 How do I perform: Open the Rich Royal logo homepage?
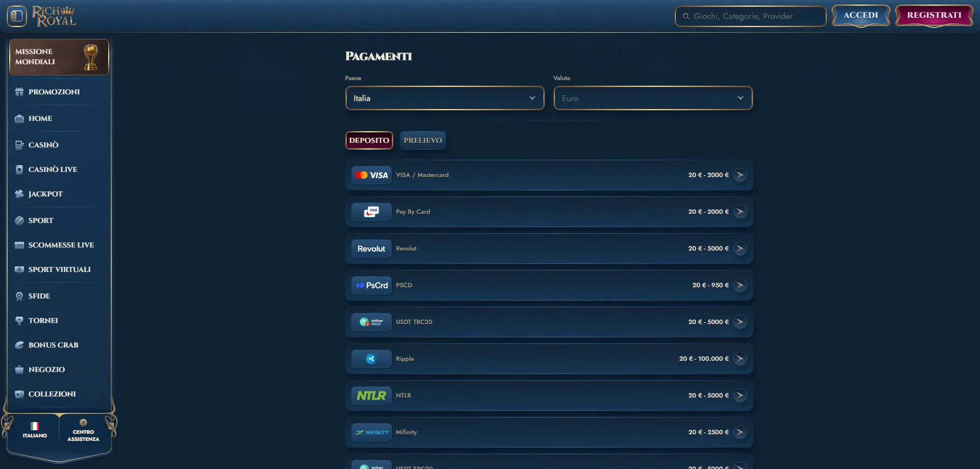click(x=54, y=16)
